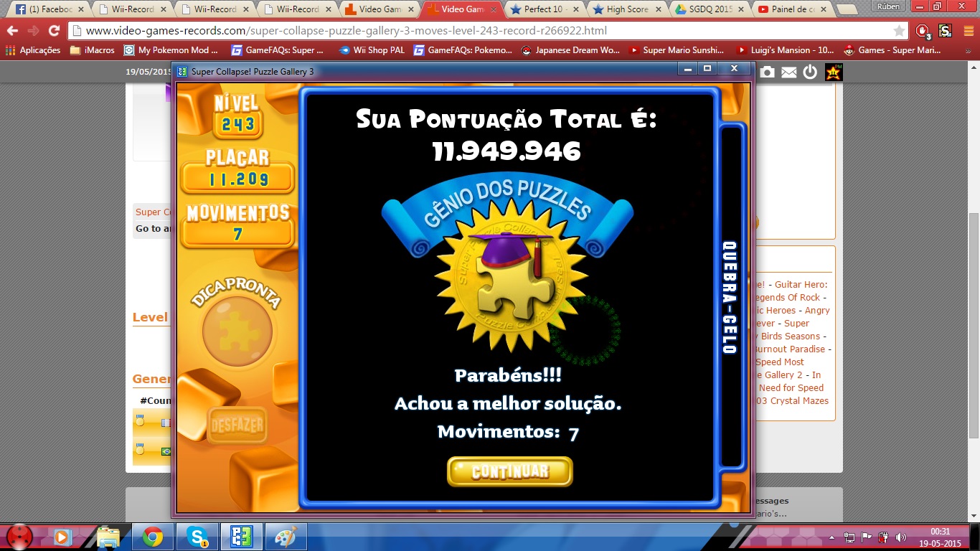Image resolution: width=980 pixels, height=551 pixels.
Task: Open the Guitar Hero link
Action: click(x=801, y=285)
